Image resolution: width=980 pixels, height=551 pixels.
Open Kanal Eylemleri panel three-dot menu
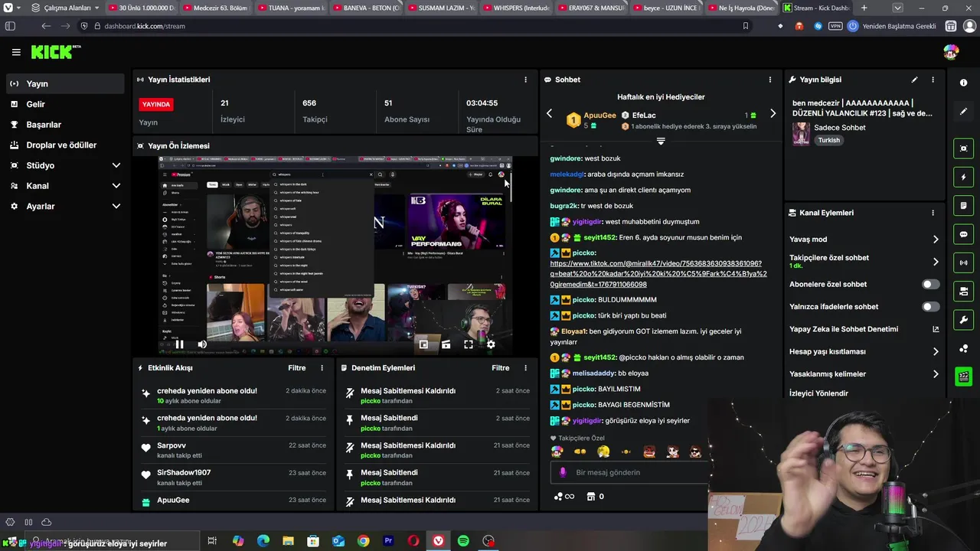[x=933, y=213]
